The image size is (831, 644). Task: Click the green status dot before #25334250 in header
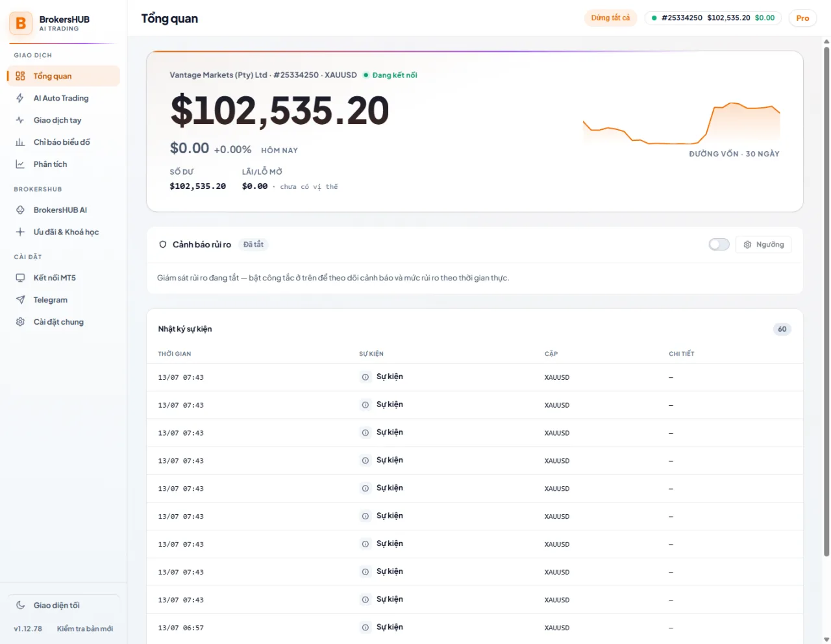click(654, 18)
